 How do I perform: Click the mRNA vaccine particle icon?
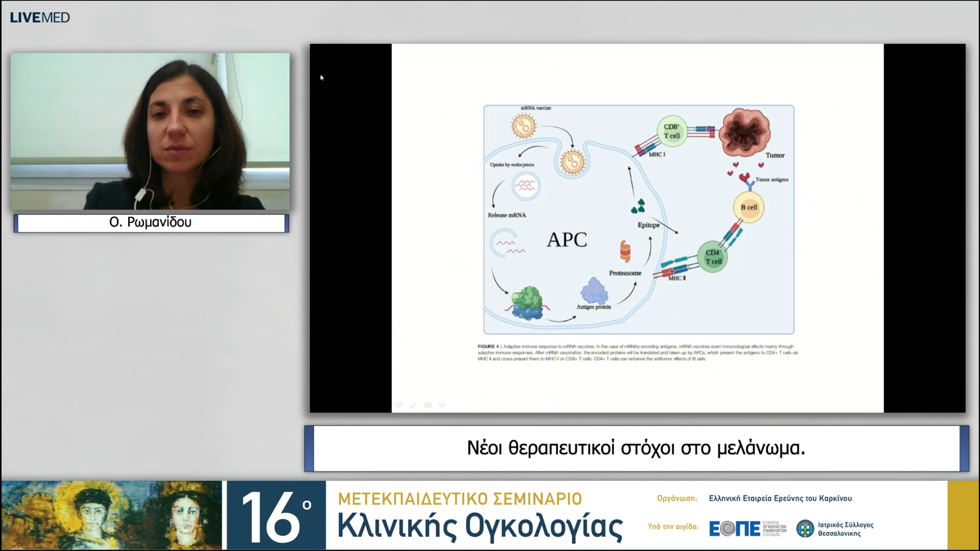[523, 126]
